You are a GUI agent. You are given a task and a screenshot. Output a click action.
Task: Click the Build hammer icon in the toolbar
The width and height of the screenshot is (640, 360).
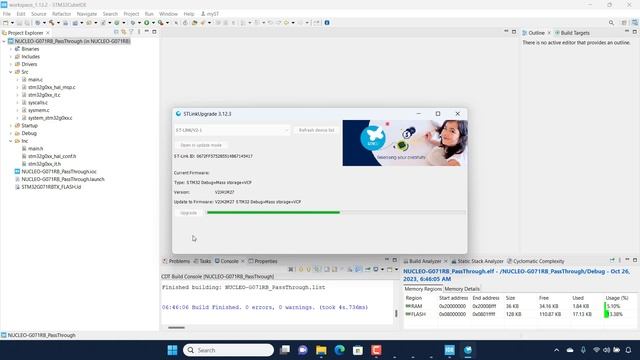pyautogui.click(x=51, y=23)
